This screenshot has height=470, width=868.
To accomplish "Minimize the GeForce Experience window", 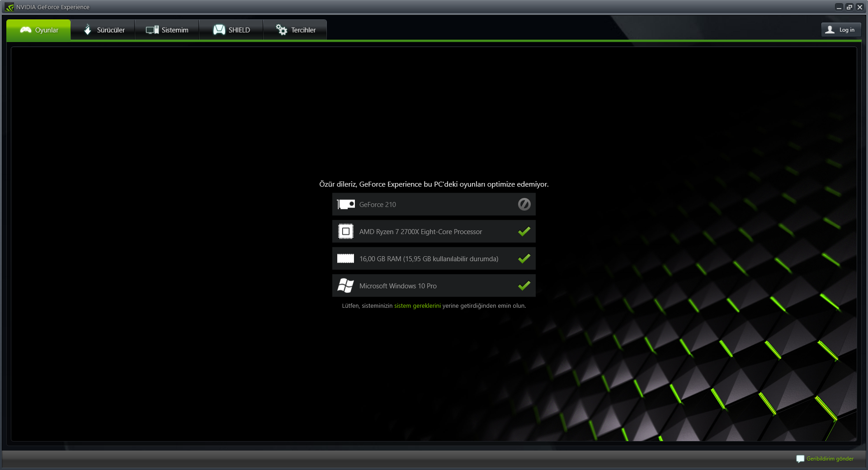I will (x=839, y=7).
